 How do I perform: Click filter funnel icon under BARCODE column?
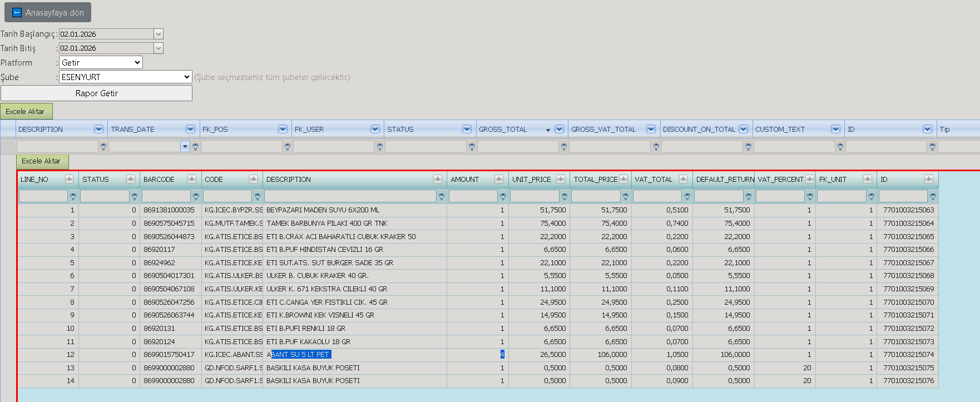tap(196, 197)
